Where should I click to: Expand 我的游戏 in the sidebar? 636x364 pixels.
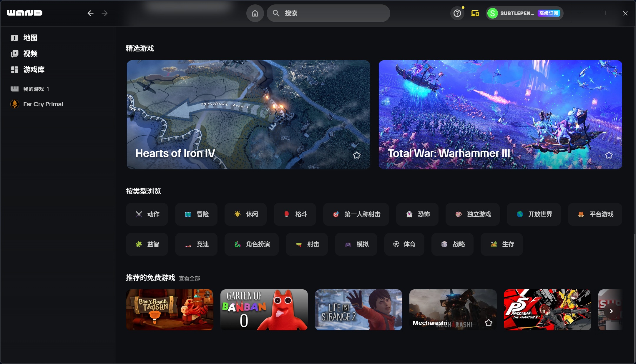[x=35, y=89]
